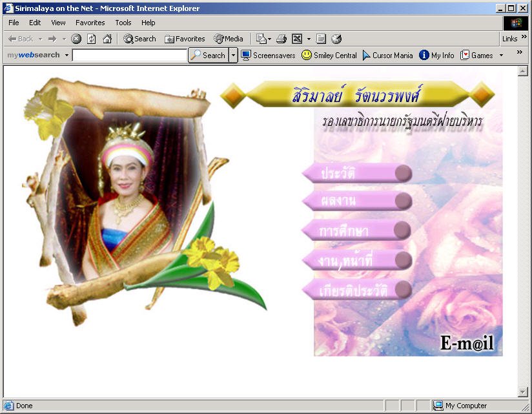Open Smiley Central
The image size is (532, 414).
(x=329, y=56)
